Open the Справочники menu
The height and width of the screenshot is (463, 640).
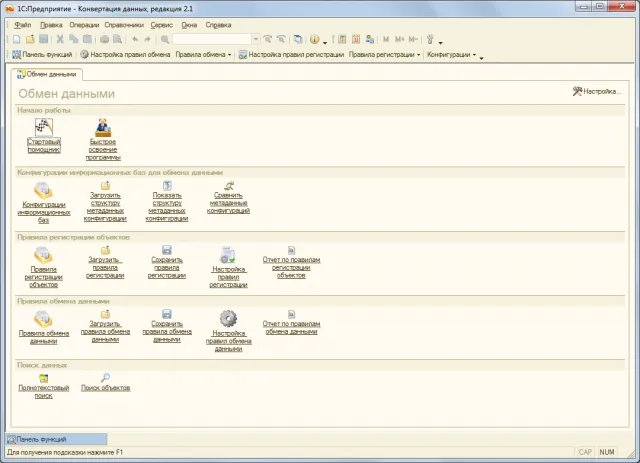point(124,25)
